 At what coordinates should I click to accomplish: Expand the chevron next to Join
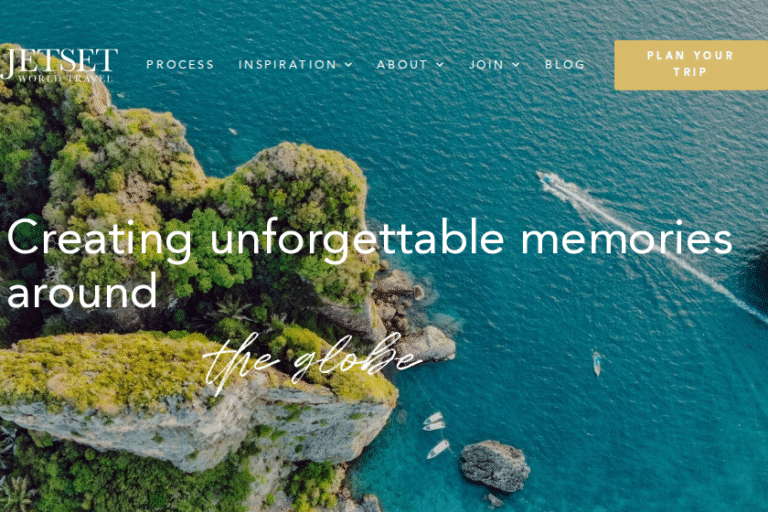click(x=516, y=65)
